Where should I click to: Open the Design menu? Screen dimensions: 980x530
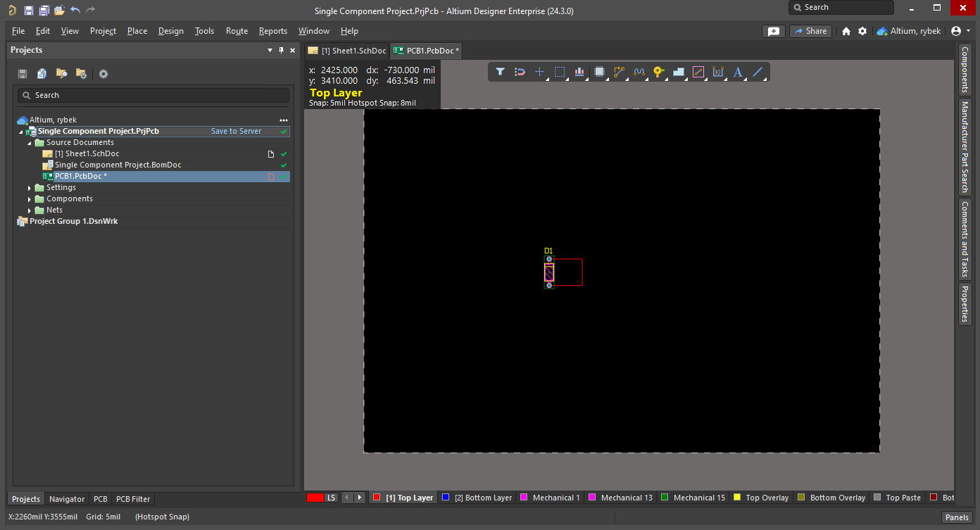pos(170,31)
